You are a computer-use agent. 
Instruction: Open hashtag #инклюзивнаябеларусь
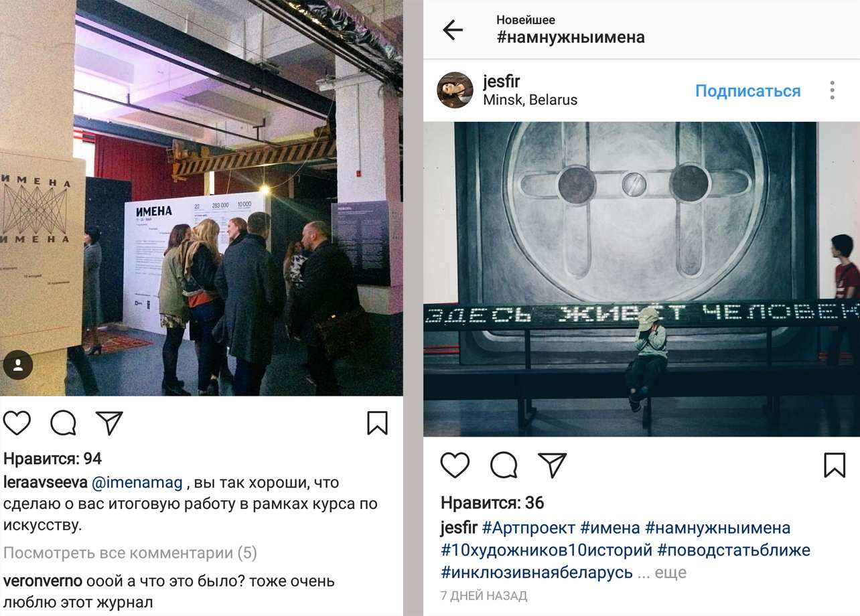coord(536,572)
